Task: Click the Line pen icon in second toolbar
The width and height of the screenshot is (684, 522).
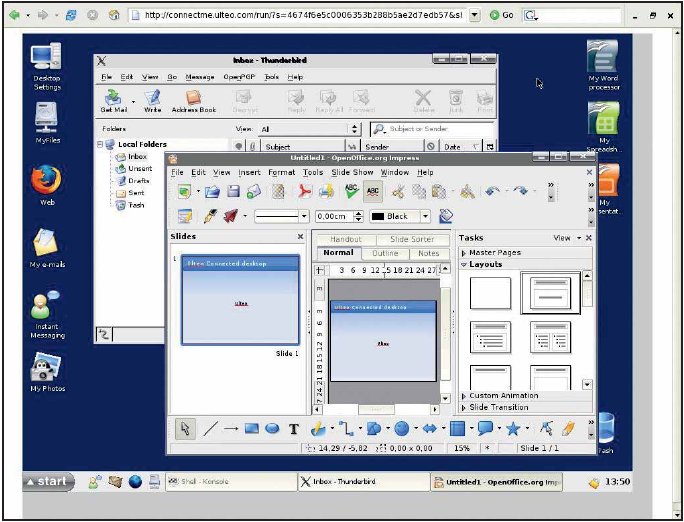Action: pos(211,216)
